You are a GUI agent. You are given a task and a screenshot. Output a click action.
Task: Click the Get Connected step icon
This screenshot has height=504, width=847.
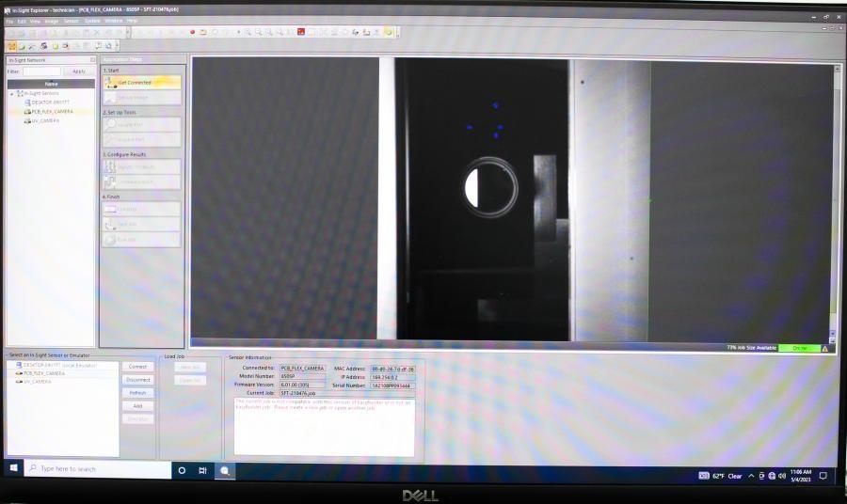pos(111,83)
